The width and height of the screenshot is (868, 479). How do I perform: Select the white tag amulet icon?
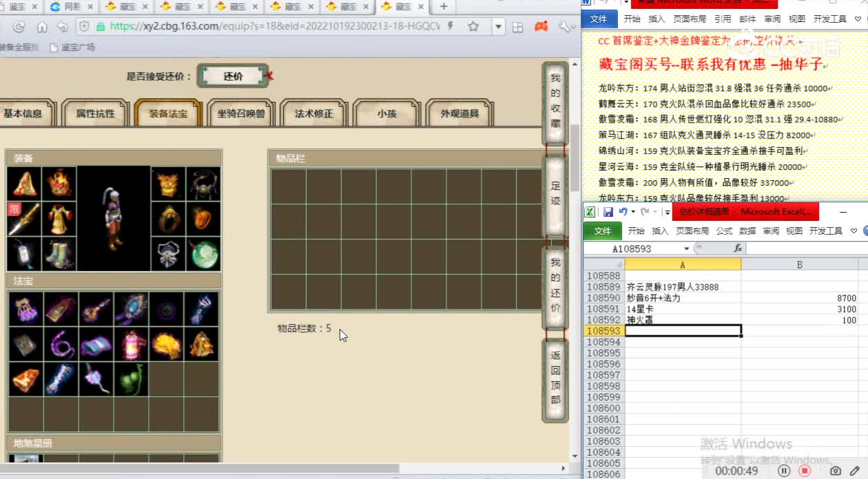[x=25, y=254]
